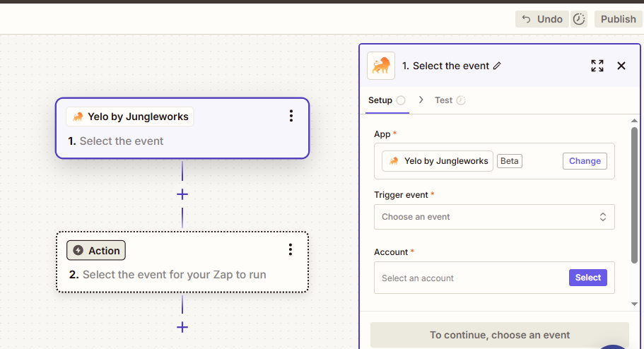Rename step with the pencil icon
Viewport: 644px width, 349px height.
coord(497,66)
